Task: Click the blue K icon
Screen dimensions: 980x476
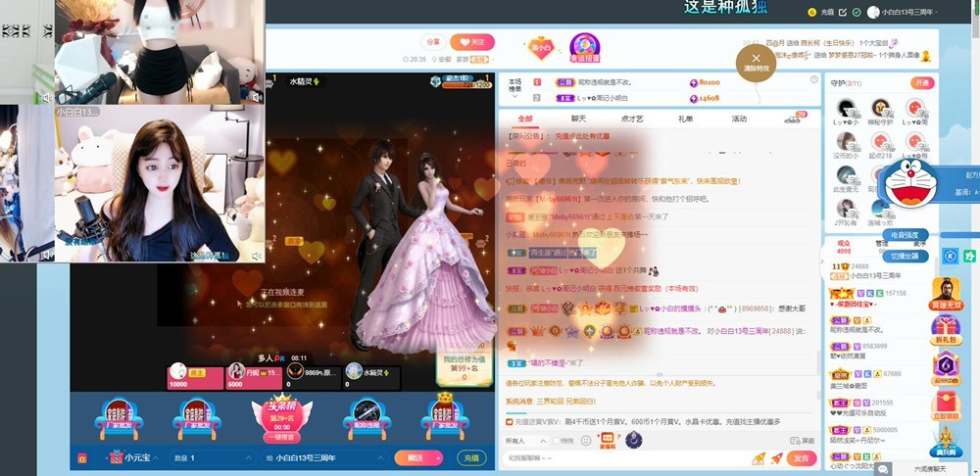Action: 950,256
